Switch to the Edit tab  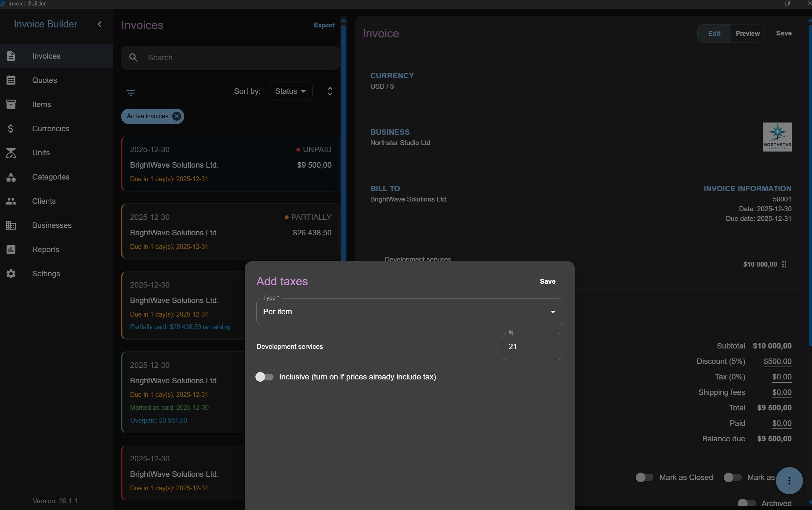tap(714, 34)
